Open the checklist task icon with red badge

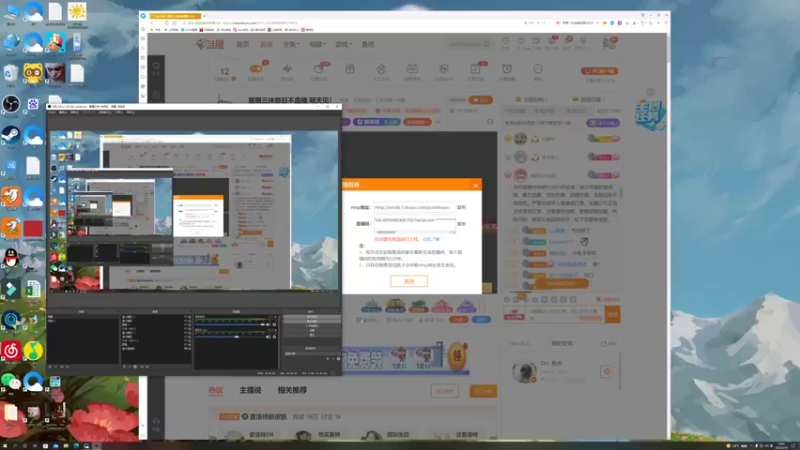pyautogui.click(x=476, y=69)
